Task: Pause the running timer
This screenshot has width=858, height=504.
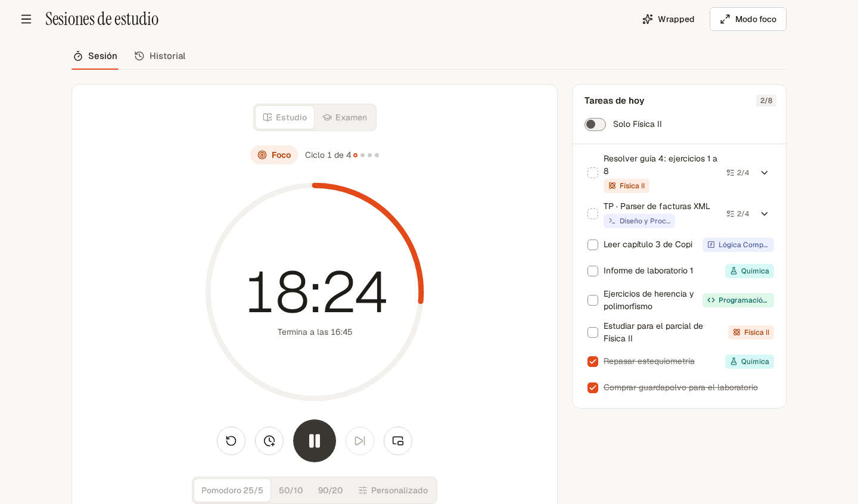Action: pos(315,441)
